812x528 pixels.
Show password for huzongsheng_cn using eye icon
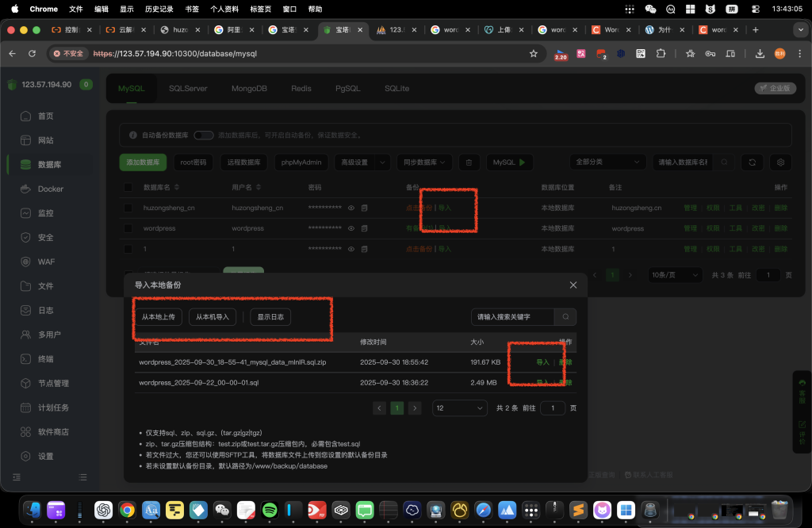(x=351, y=209)
